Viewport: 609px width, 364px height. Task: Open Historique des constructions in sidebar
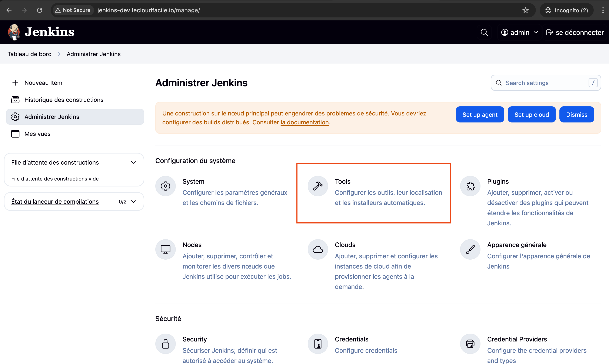(64, 100)
